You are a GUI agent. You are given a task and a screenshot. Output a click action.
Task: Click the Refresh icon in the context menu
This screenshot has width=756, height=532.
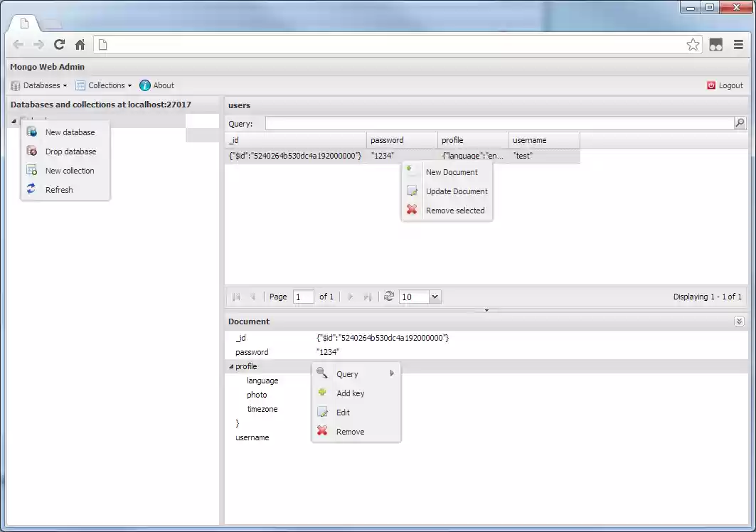pos(31,189)
